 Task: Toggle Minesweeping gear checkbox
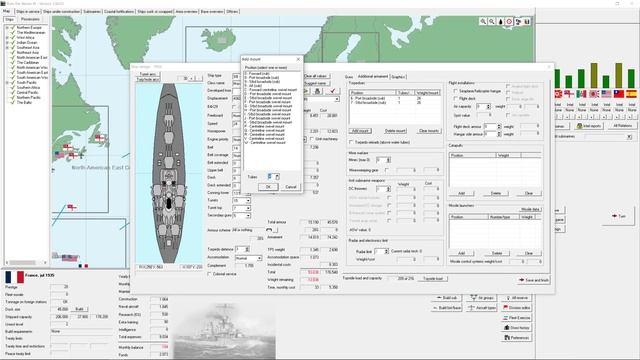pyautogui.click(x=387, y=170)
